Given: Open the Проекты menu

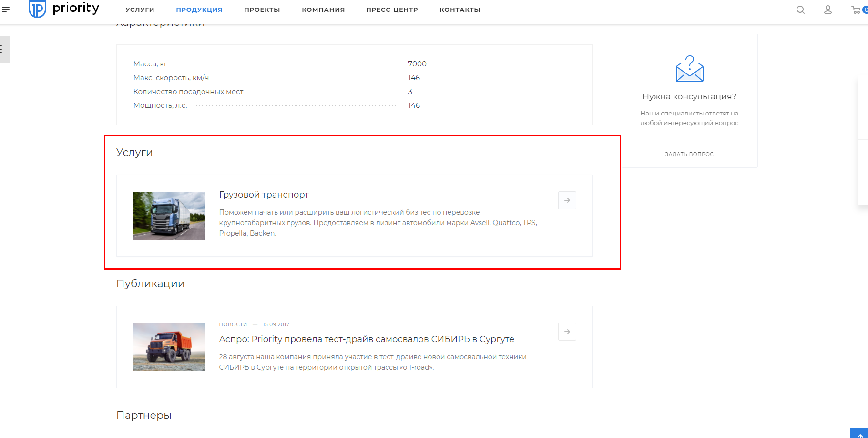Looking at the screenshot, I should (x=262, y=10).
